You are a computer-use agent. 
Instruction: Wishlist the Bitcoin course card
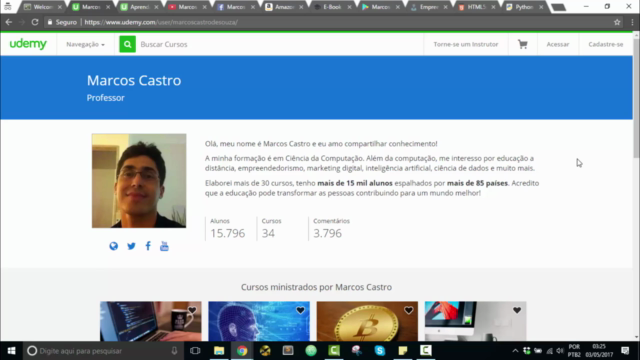click(x=409, y=310)
